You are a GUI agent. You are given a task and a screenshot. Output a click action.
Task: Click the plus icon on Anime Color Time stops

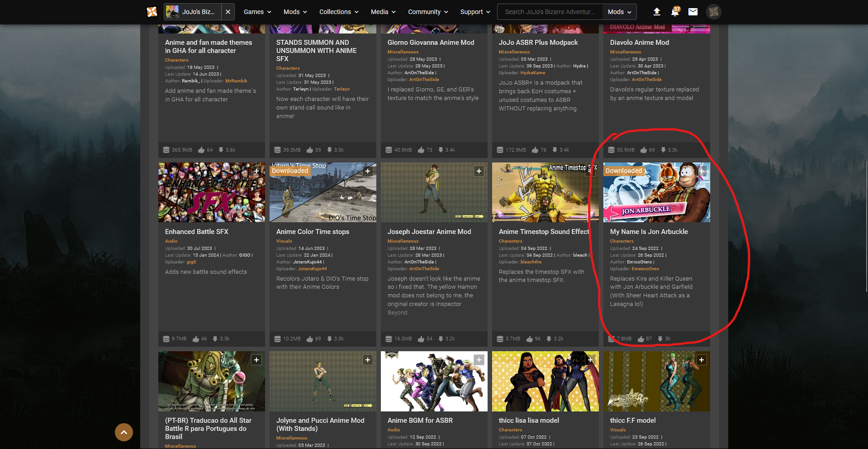point(368,171)
